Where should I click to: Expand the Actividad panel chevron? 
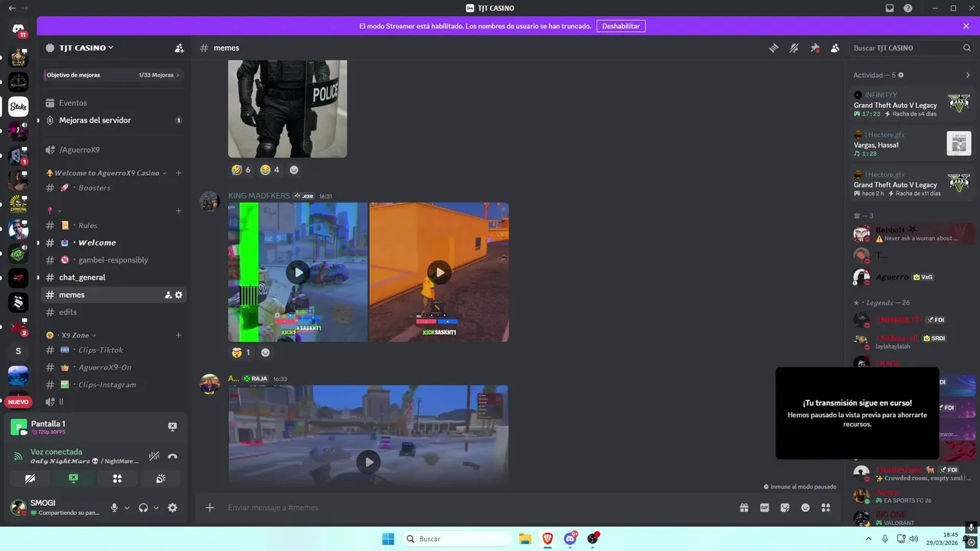click(x=968, y=75)
